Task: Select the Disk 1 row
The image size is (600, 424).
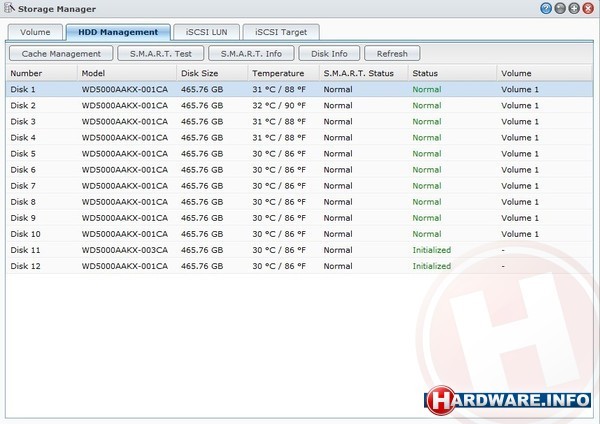Action: pyautogui.click(x=300, y=89)
